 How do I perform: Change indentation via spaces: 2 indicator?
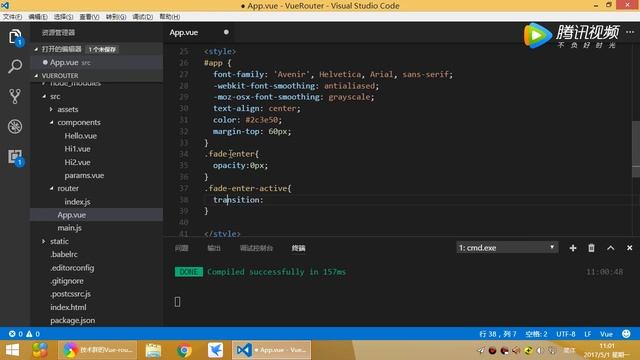coord(536,334)
